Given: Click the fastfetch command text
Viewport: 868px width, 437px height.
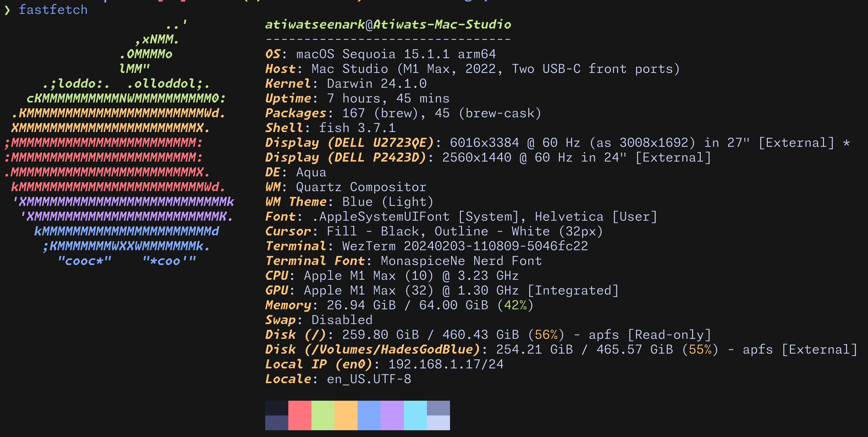Looking at the screenshot, I should click(53, 10).
